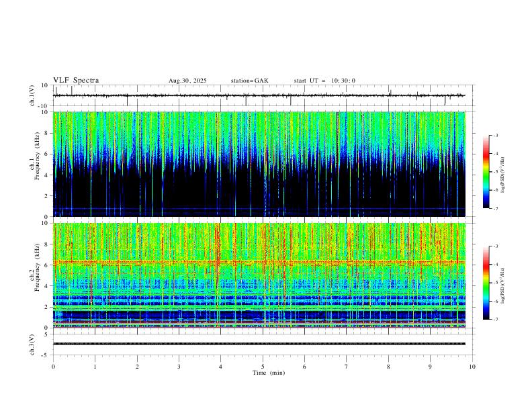The image size is (532, 411).
Task: Click time-axis tick label "8"
Action: (388, 367)
